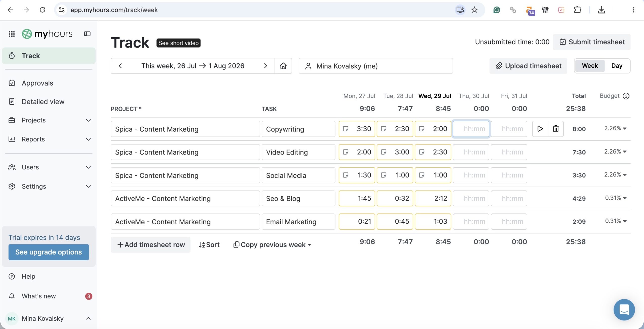The width and height of the screenshot is (644, 329).
Task: Go to next week with right arrow
Action: [x=265, y=66]
